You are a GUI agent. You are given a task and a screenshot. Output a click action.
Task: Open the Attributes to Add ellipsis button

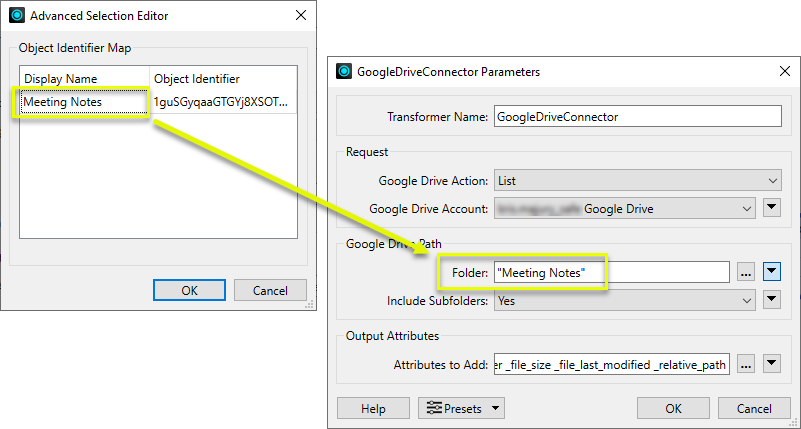(x=745, y=365)
